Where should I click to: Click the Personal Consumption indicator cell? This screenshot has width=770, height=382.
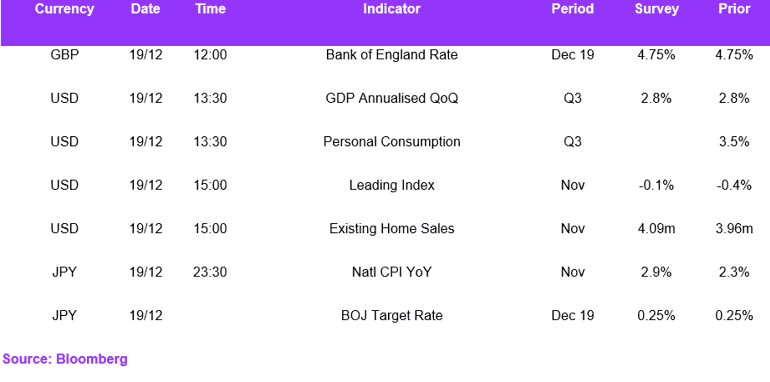click(391, 142)
